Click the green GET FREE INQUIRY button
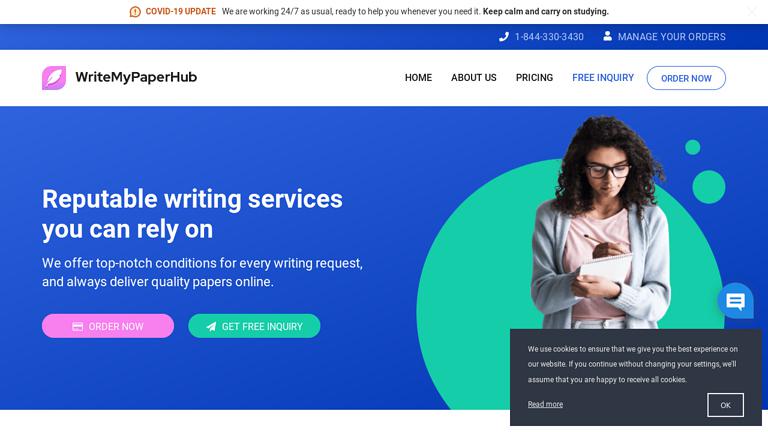This screenshot has width=768, height=432. click(254, 326)
